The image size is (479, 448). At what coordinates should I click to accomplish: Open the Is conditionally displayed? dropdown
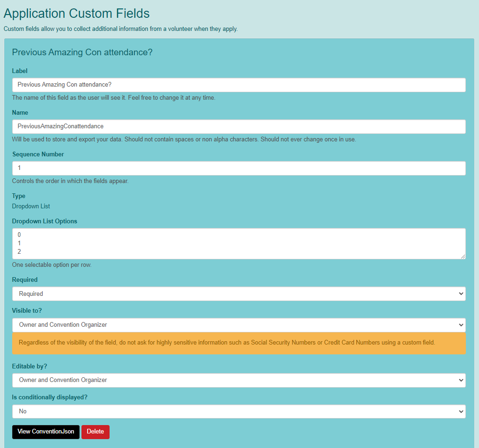pyautogui.click(x=239, y=411)
